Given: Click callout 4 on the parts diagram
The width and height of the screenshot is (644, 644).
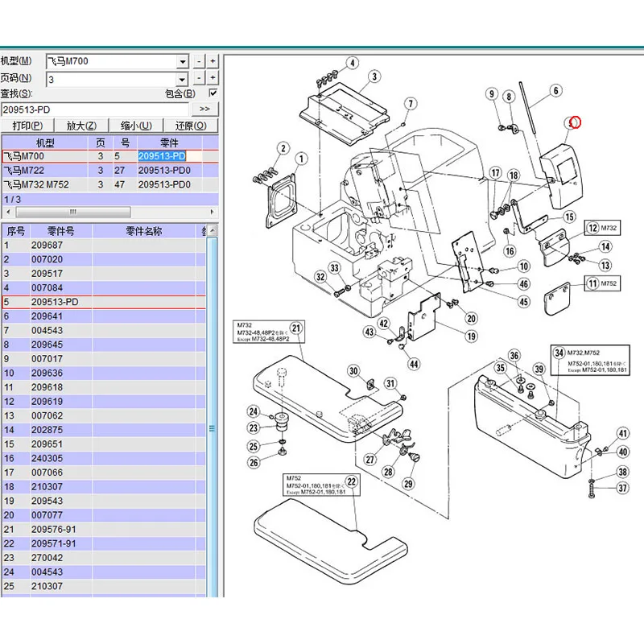Looking at the screenshot, I should [352, 64].
